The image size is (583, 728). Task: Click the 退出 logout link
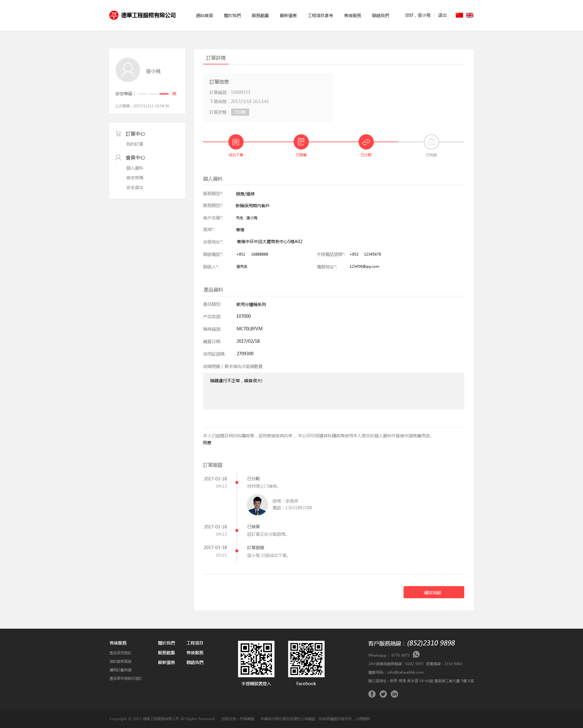[x=442, y=15]
